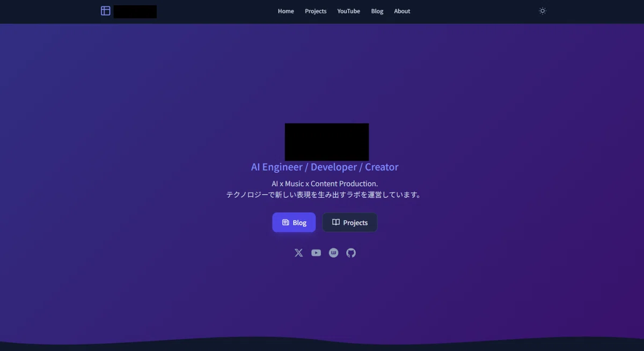Click the 'AI x Music x Content Production.' text
The image size is (644, 351).
[325, 184]
